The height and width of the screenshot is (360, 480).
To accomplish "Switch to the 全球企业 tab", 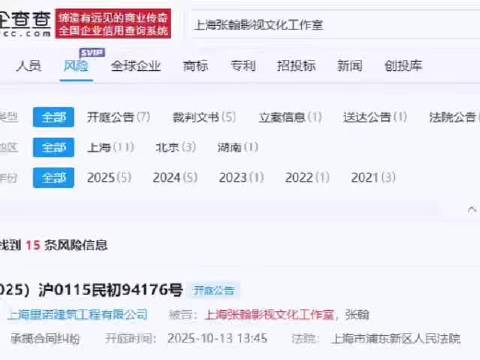I will (x=136, y=66).
